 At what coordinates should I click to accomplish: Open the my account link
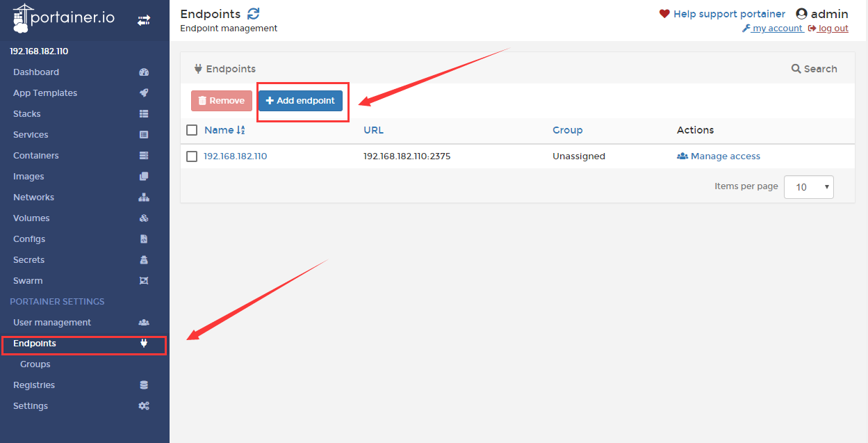[x=773, y=29]
